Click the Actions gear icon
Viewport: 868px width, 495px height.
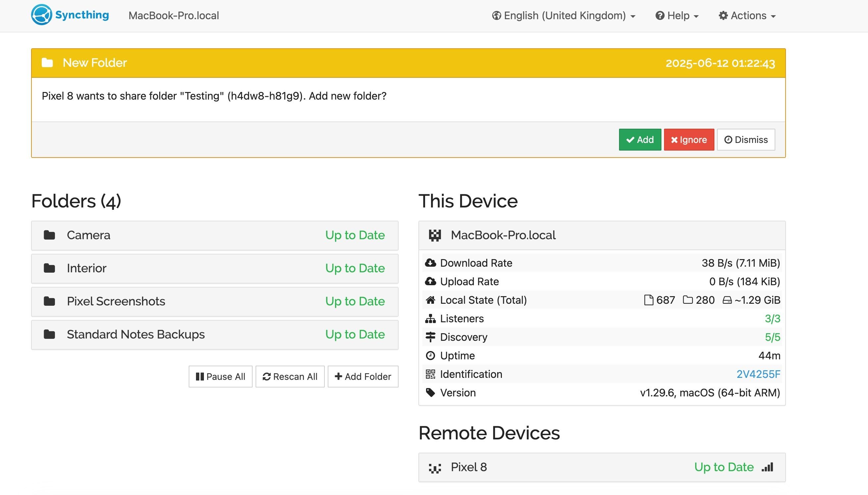(723, 16)
